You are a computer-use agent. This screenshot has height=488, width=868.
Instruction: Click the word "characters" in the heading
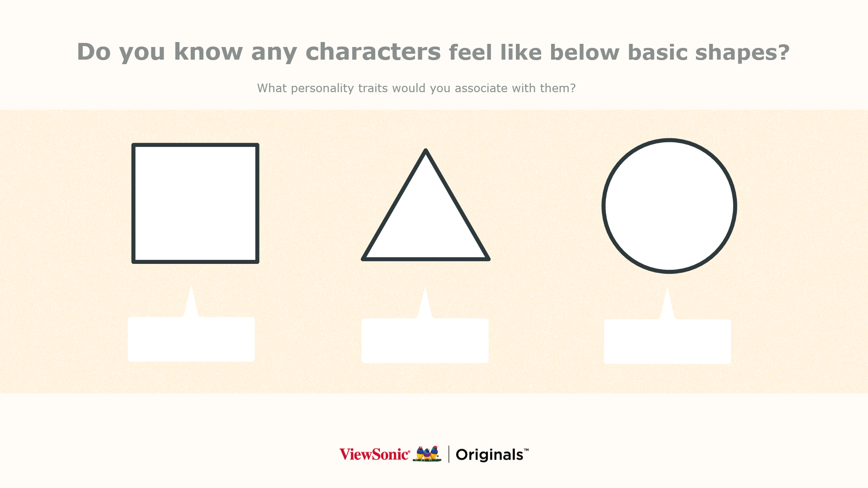[373, 52]
